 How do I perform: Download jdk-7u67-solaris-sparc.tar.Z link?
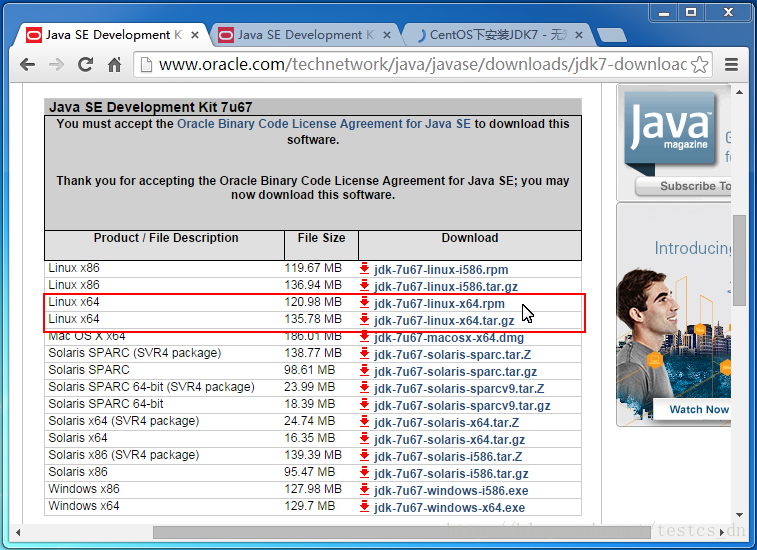click(452, 354)
